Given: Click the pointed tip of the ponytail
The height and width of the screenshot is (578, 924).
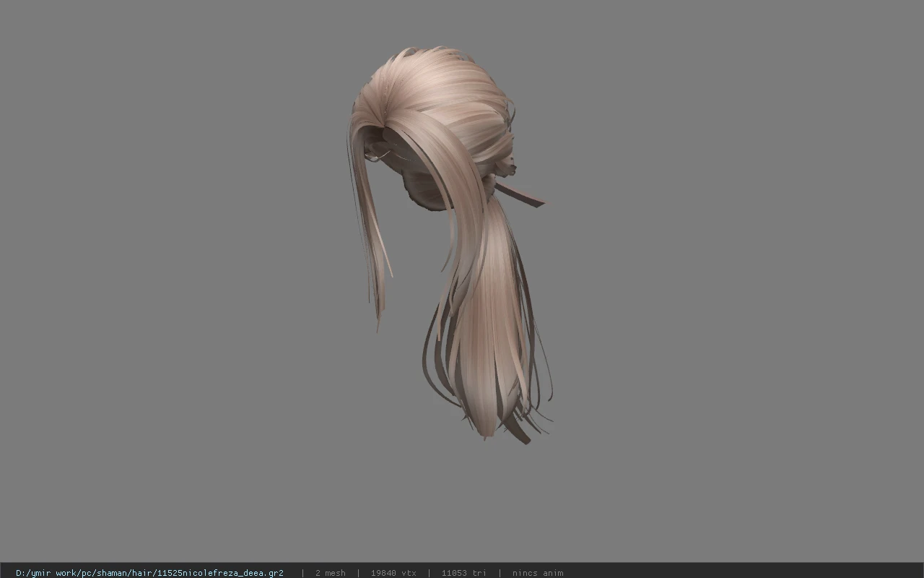Looking at the screenshot, I should coord(487,431).
